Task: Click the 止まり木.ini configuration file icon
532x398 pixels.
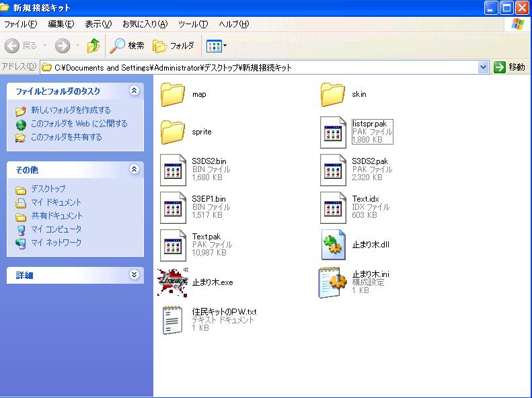Action: click(333, 282)
